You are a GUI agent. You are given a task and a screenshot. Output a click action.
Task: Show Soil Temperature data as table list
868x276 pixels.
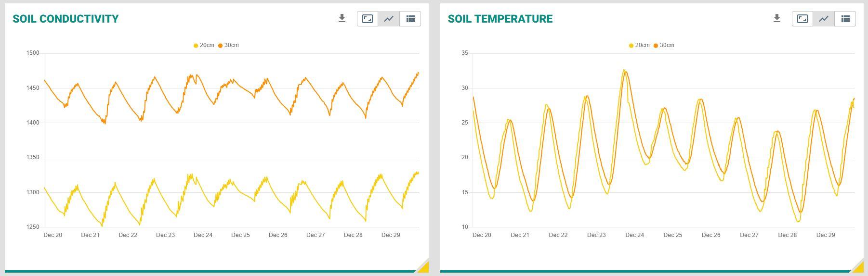pos(845,19)
